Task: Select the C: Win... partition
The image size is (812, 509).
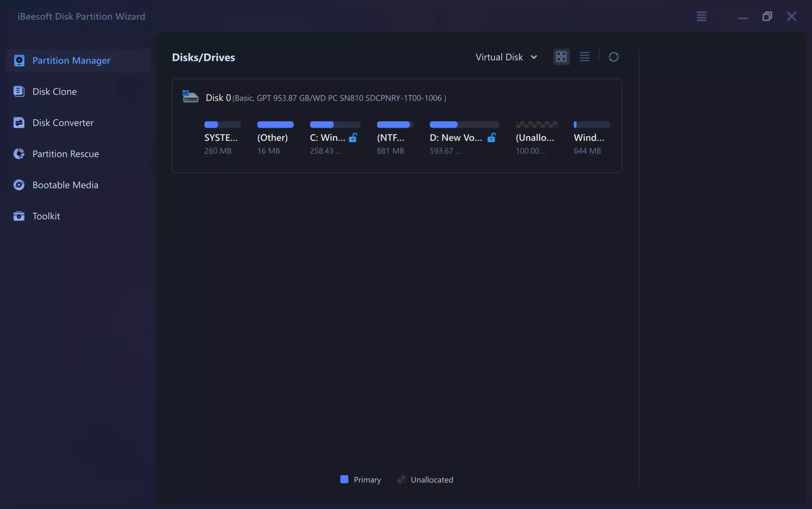Action: (x=335, y=138)
